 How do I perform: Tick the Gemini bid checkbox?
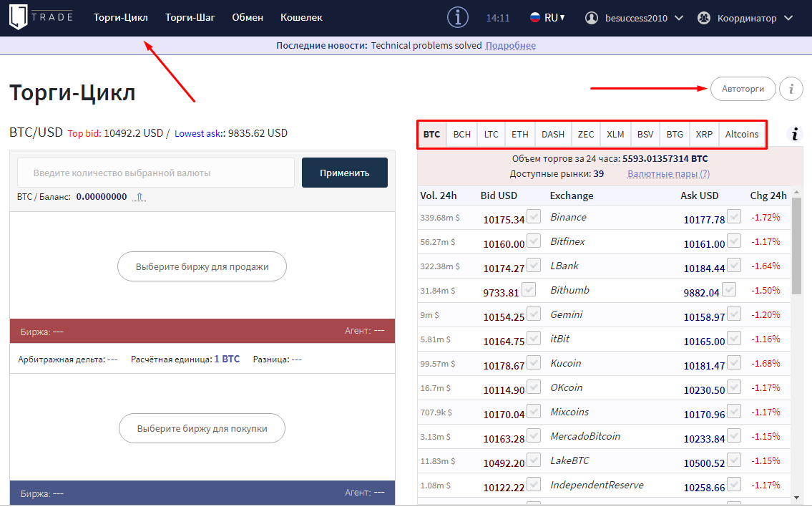(534, 314)
